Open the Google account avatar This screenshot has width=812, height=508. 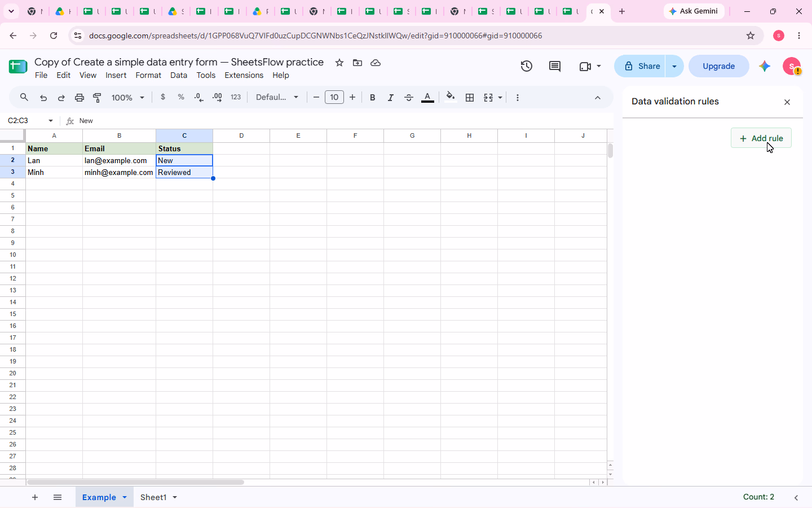coord(792,66)
